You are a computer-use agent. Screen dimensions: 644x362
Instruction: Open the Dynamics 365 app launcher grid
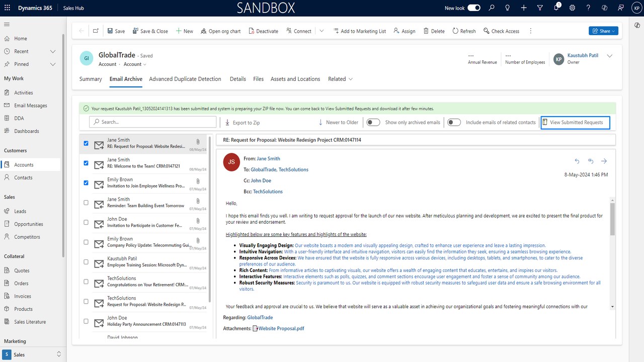(7, 8)
